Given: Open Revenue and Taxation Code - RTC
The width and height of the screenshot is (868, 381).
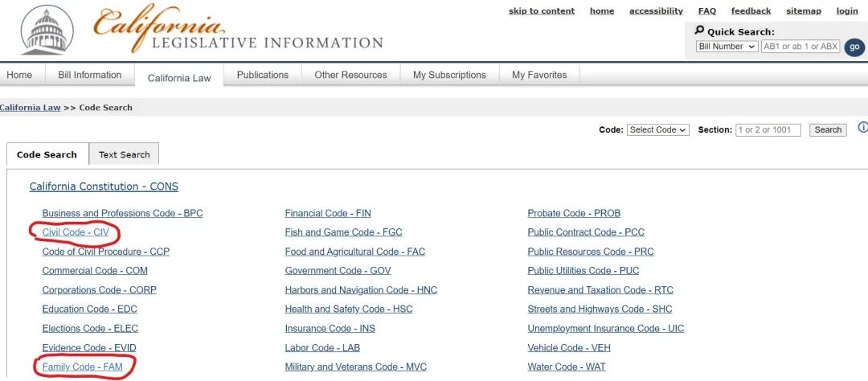Looking at the screenshot, I should (x=600, y=290).
